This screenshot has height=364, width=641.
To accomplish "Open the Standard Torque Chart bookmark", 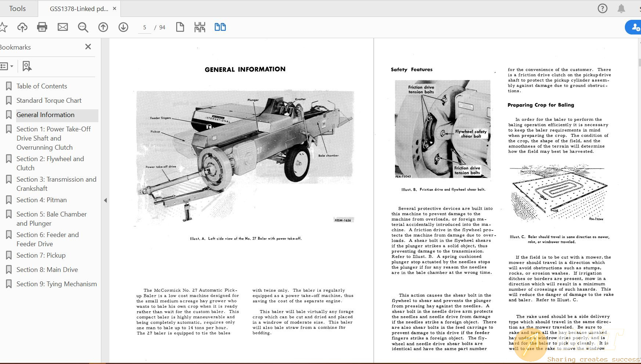I will coord(49,101).
